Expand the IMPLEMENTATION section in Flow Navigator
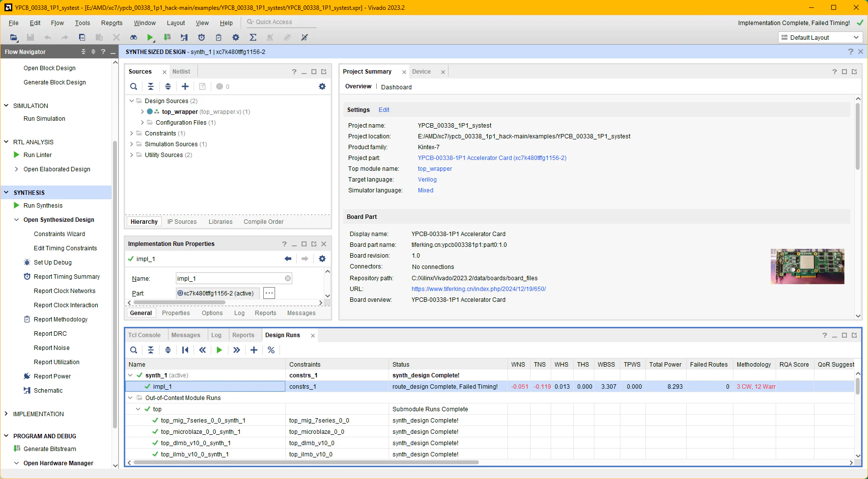The width and height of the screenshot is (868, 479). coord(6,414)
